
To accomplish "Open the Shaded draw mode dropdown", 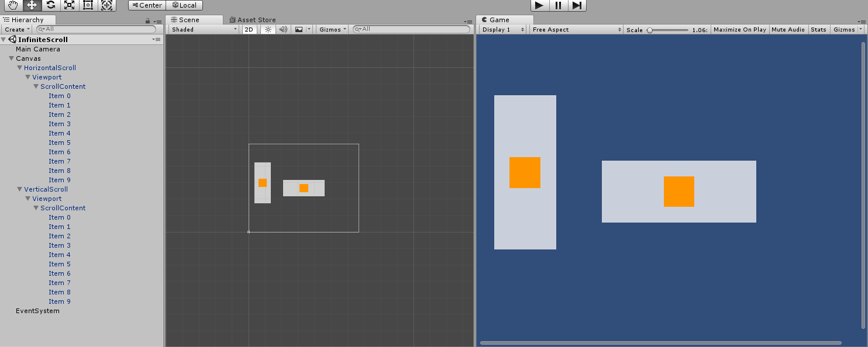I will click(x=204, y=29).
